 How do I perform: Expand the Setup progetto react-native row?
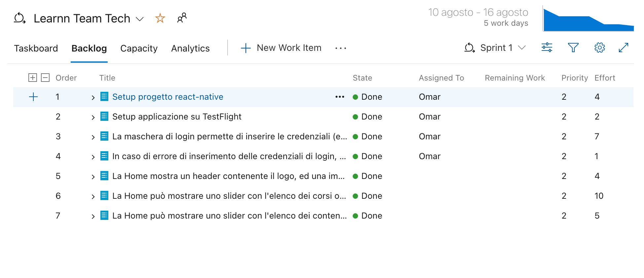(93, 97)
